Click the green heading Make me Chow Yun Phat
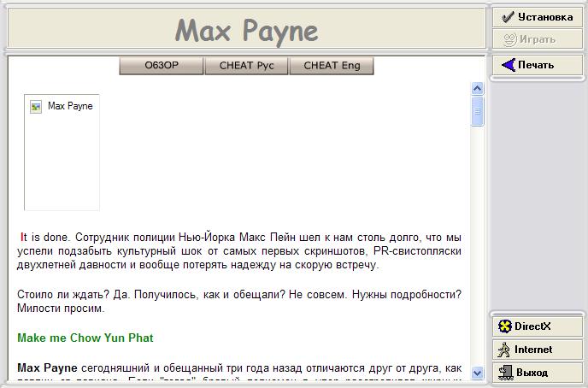Viewport: 588px width, 388px height. [85, 338]
